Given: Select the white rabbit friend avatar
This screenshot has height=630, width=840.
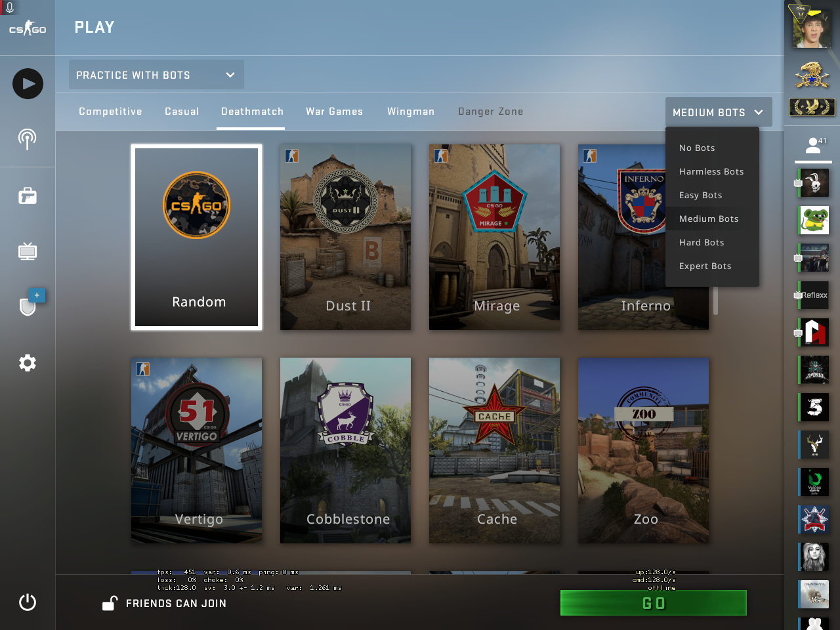Looking at the screenshot, I should click(x=814, y=183).
